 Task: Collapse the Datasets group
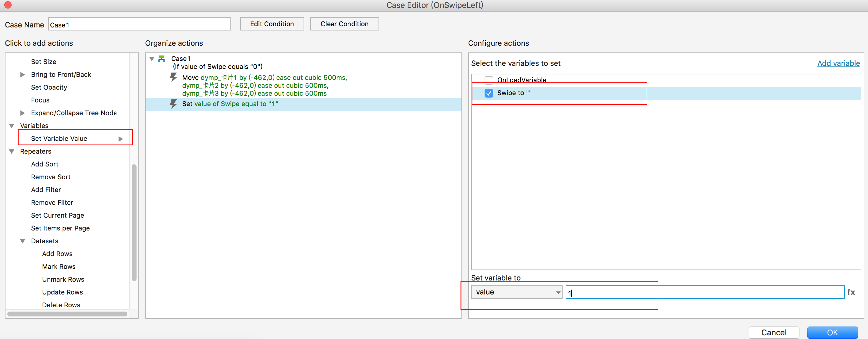23,241
